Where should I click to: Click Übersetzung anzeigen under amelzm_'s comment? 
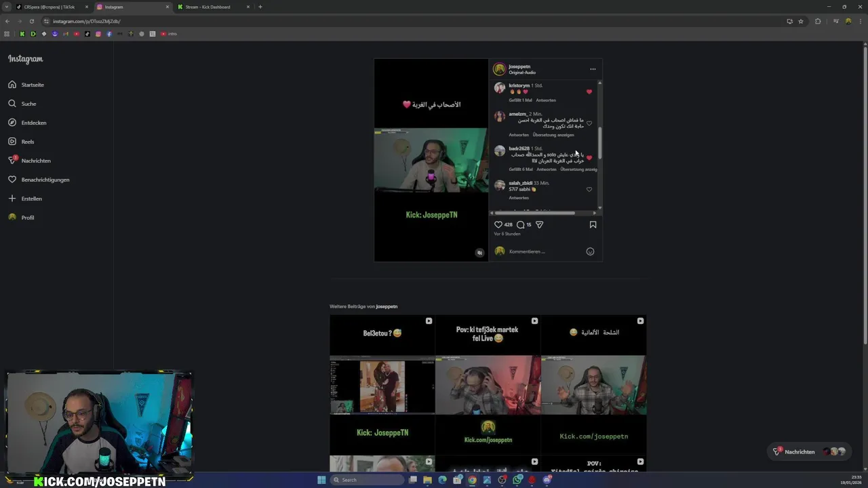click(553, 135)
